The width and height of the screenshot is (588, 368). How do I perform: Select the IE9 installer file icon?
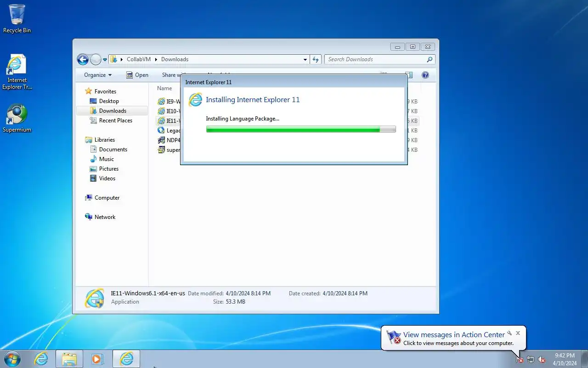161,101
